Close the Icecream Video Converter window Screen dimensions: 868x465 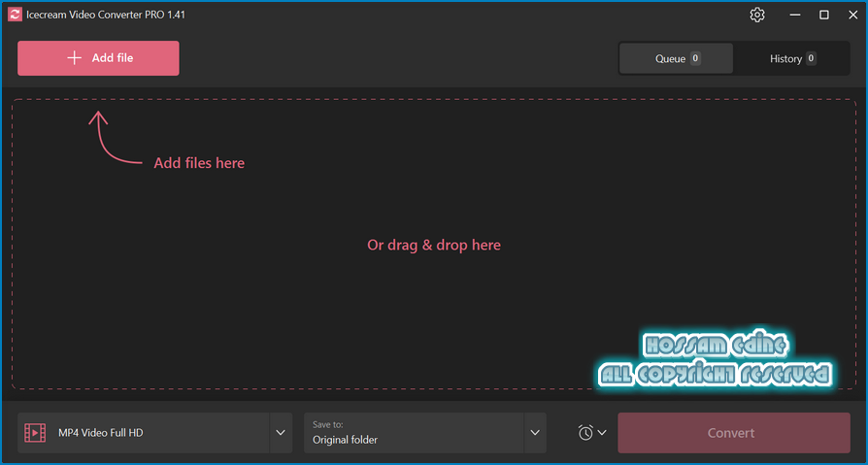click(852, 15)
